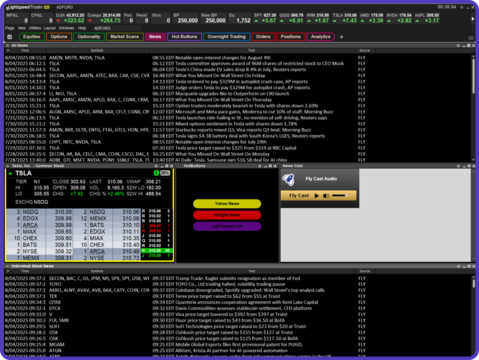Click the page list icon left of Equities
This screenshot has height=360, width=479.
[x=10, y=37]
